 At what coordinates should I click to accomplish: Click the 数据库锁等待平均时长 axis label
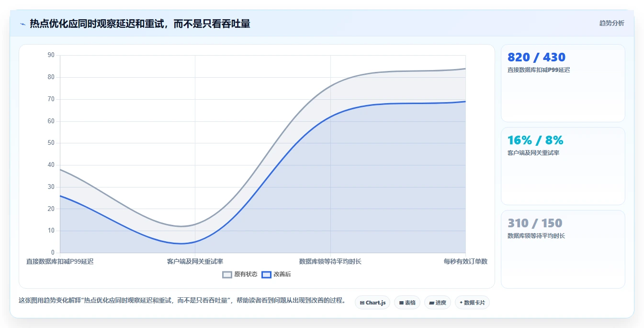click(330, 261)
